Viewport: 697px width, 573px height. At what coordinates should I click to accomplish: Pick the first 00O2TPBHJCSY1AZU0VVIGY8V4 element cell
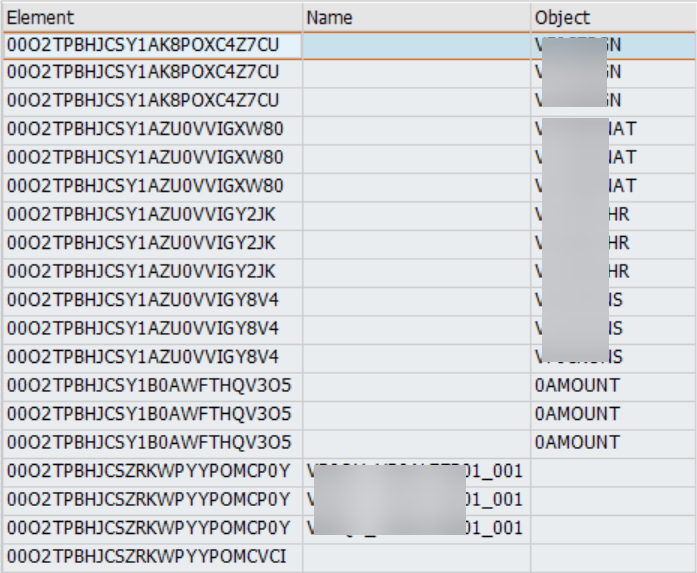point(153,300)
